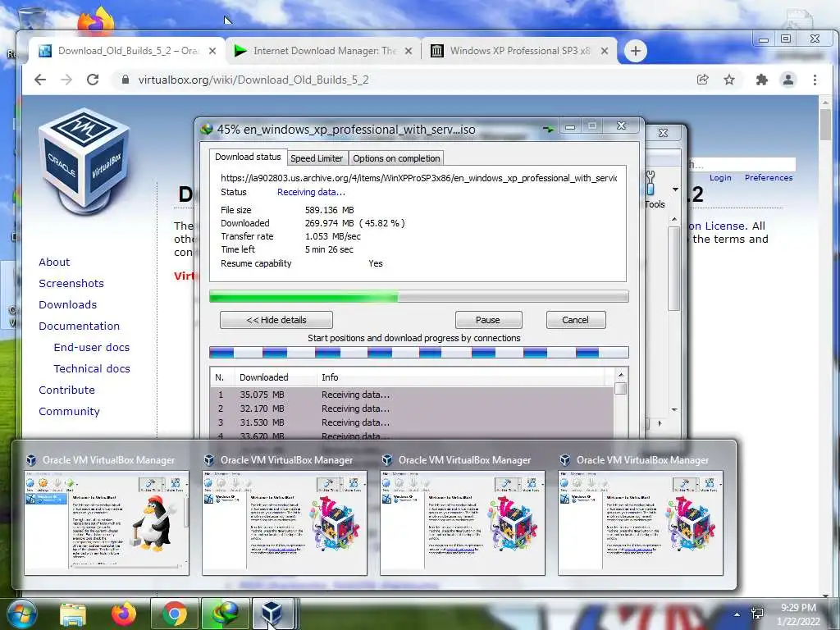The width and height of the screenshot is (840, 630).
Task: Bookmark page with the star icon
Action: [729, 80]
